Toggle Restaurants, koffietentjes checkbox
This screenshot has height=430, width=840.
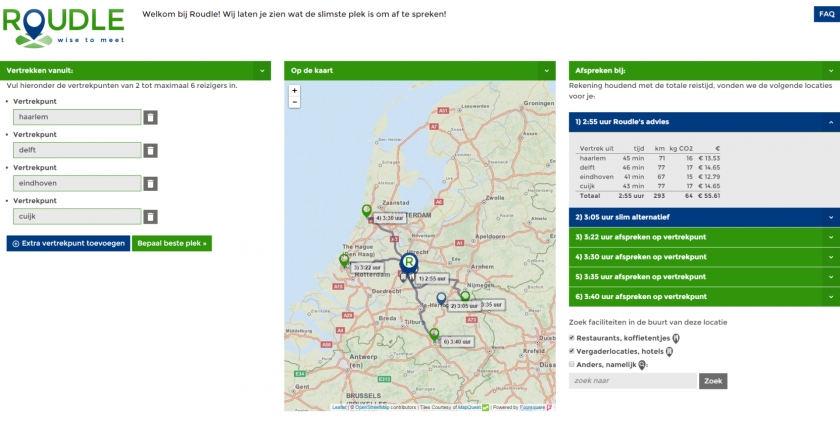[572, 338]
